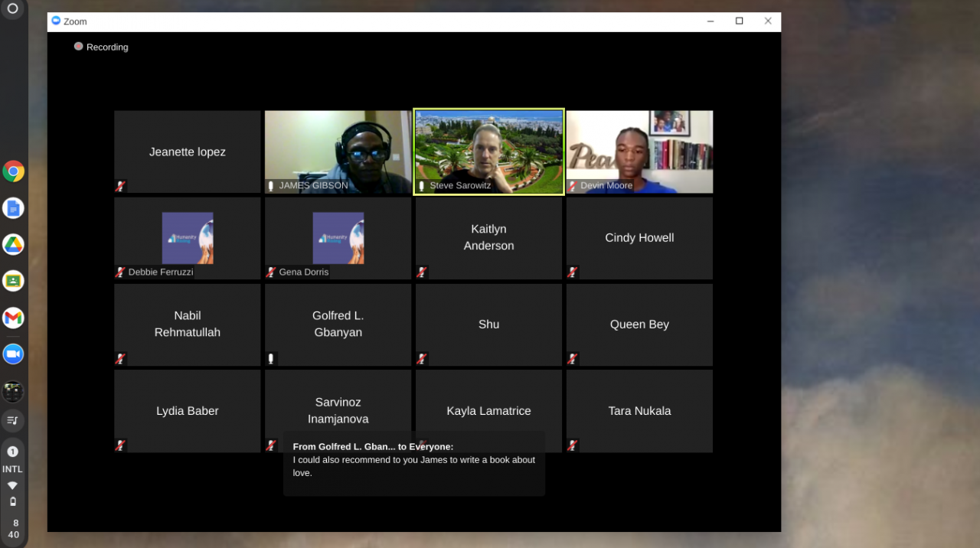Click Kaitlyn Anderson's muted mic icon
The height and width of the screenshot is (548, 980).
tap(422, 272)
